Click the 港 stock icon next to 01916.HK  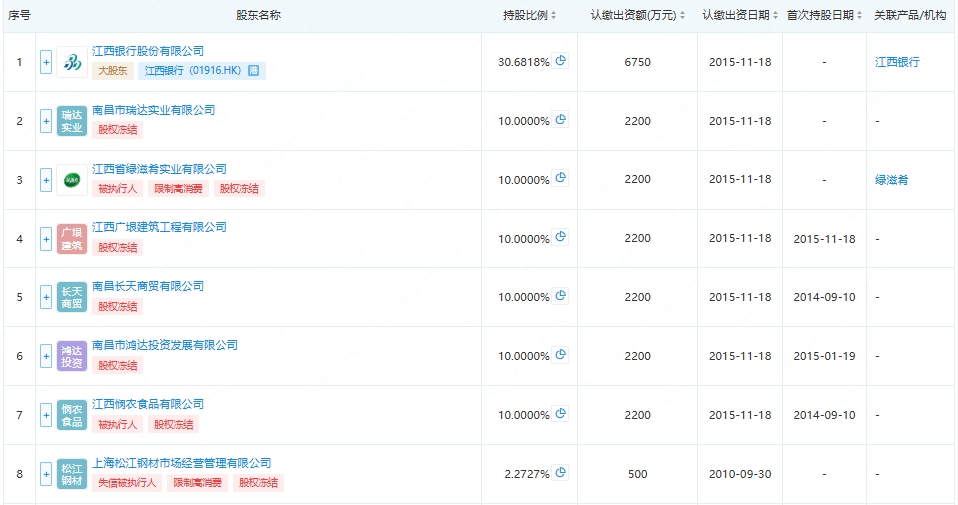pos(254,71)
